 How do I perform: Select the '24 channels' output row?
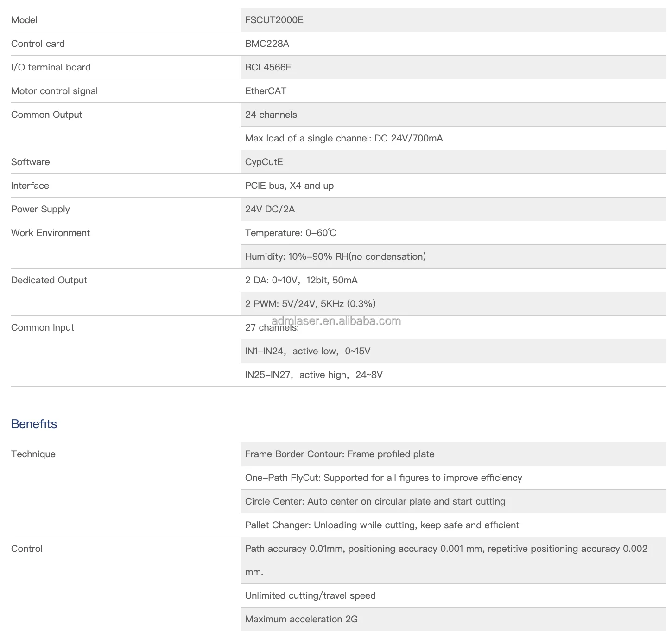click(x=271, y=115)
